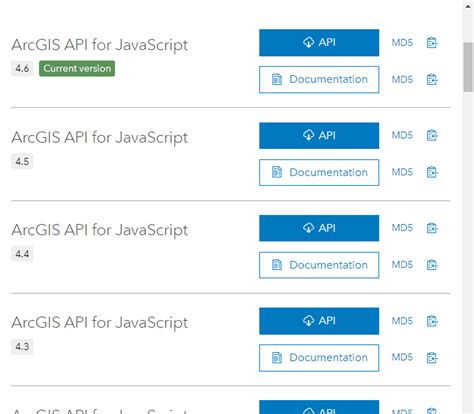Download Documentation for version 4.6
474x414 pixels.
tap(319, 80)
